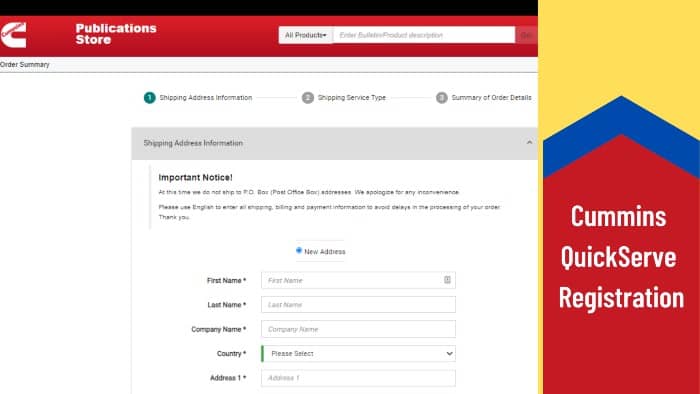This screenshot has width=700, height=394.
Task: Collapse the Shipping Address Information panel
Action: [529, 143]
